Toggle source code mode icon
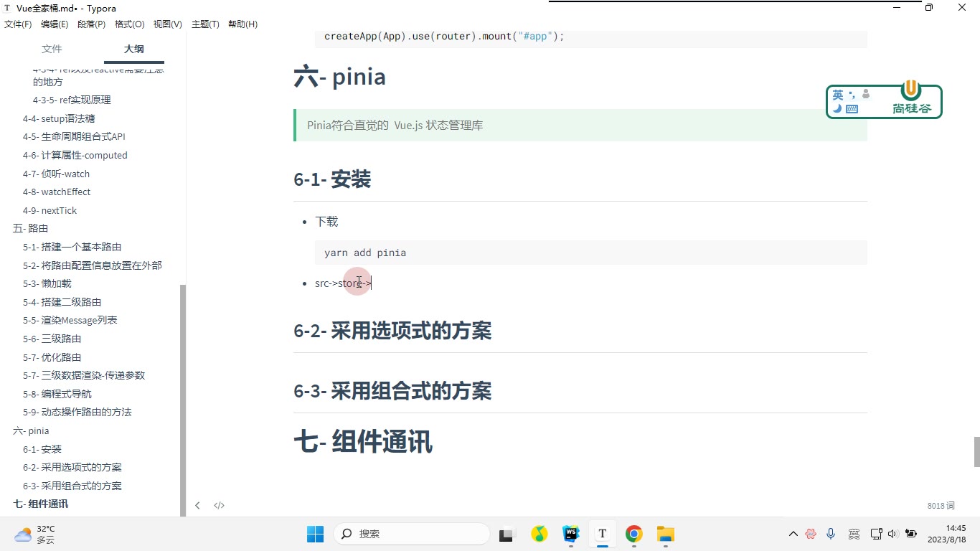The height and width of the screenshot is (551, 980). pos(219,506)
